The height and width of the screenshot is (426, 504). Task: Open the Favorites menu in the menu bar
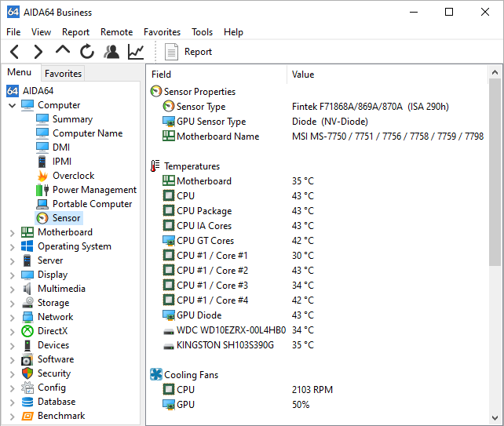pyautogui.click(x=162, y=32)
